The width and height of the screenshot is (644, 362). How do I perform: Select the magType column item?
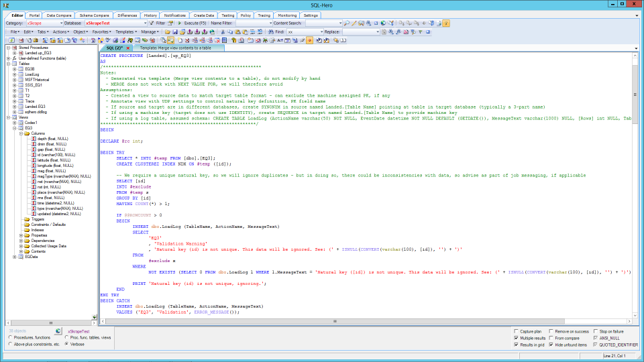(64, 176)
